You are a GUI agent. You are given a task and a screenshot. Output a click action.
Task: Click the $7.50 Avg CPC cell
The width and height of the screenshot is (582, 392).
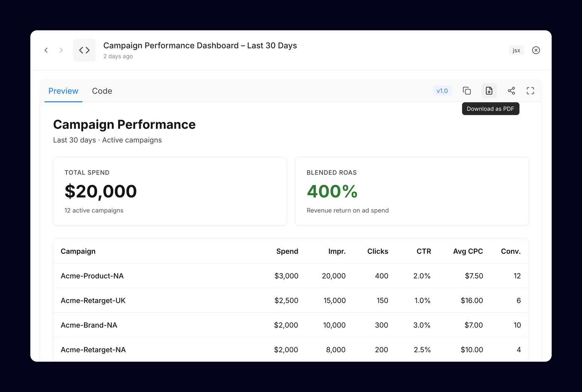click(474, 276)
